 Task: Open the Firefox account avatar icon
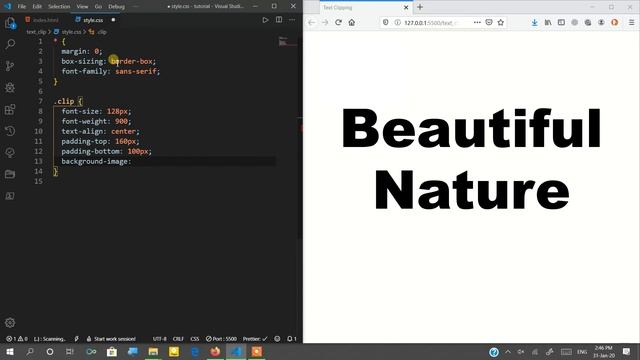pos(601,22)
